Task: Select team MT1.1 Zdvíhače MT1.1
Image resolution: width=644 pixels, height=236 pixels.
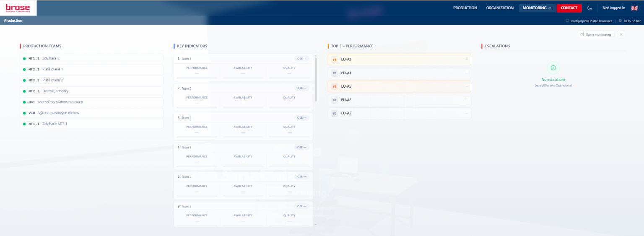Action: [91, 124]
